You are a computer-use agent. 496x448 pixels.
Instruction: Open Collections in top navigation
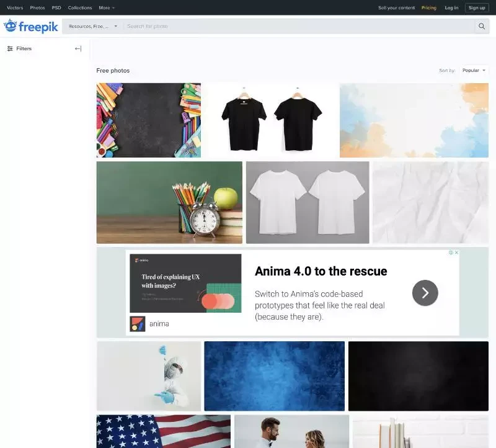[80, 7]
